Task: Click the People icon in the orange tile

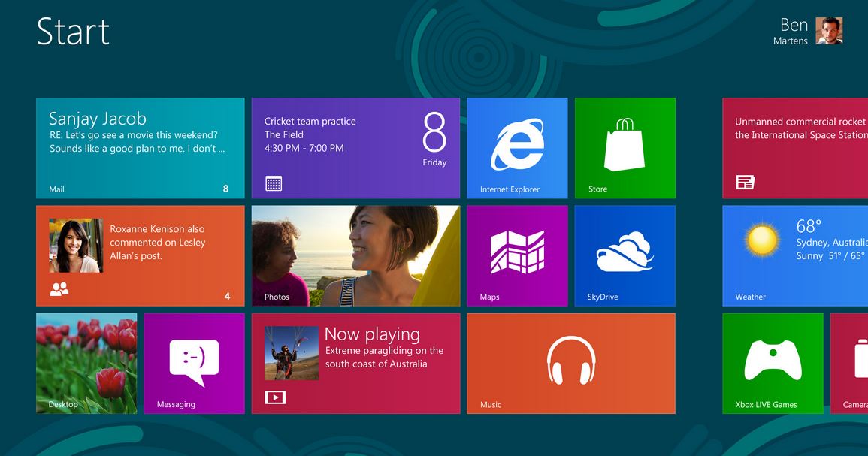Action: coord(59,289)
